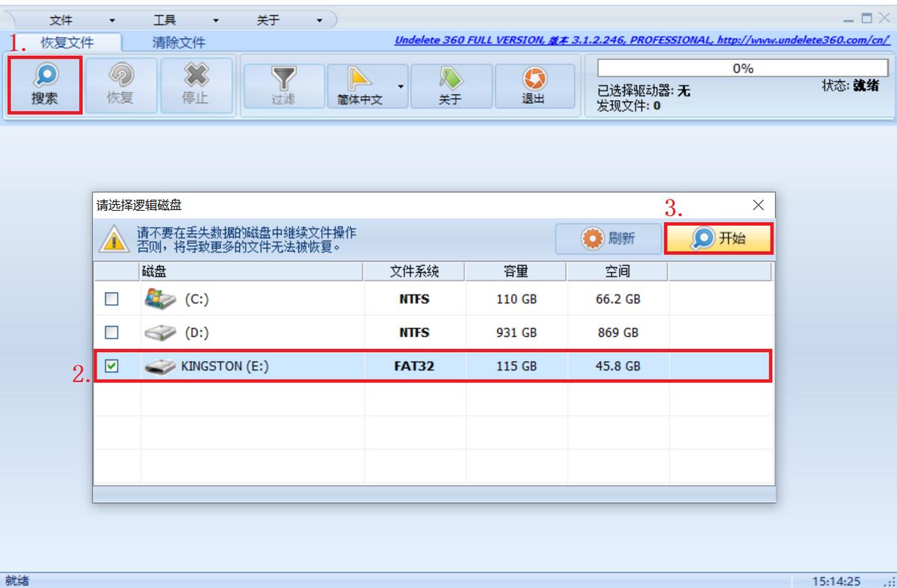Check the C: drive checkbox

111,299
